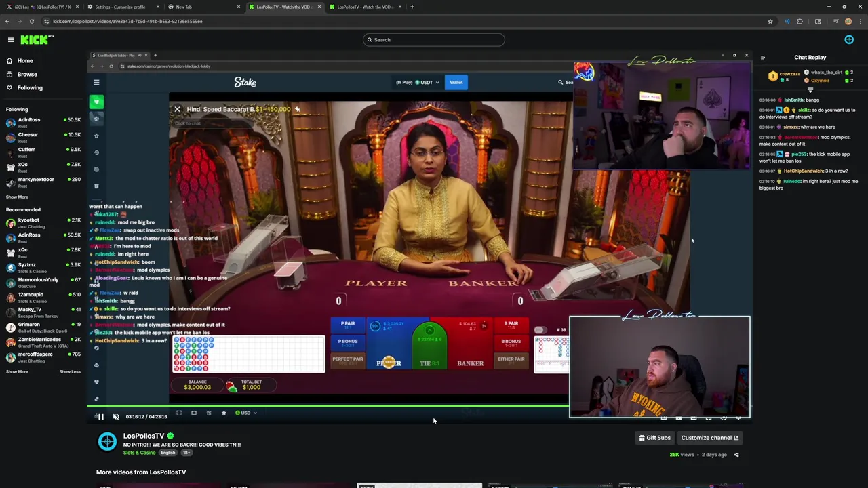Expand Show More under Following list
Image resolution: width=868 pixels, height=488 pixels.
click(17, 197)
